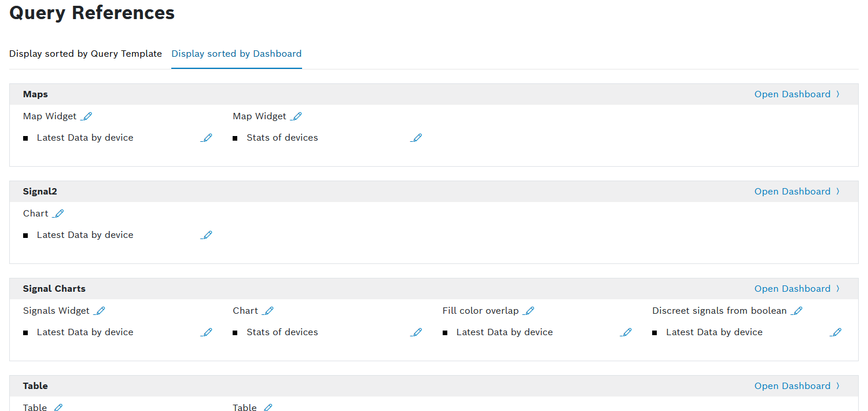Edit the query under Discreet signals from boolean
This screenshot has width=868, height=411.
click(x=836, y=332)
